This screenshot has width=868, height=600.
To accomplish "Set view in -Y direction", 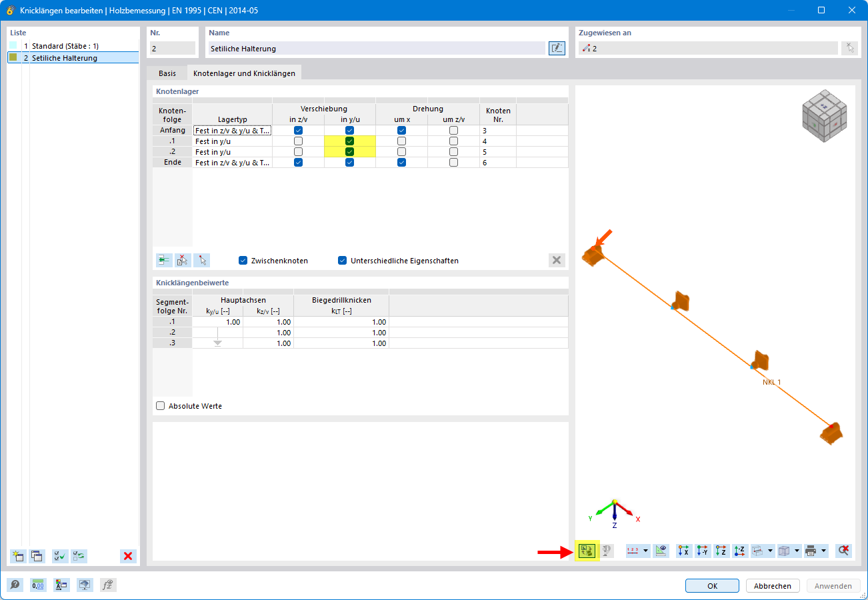I will 703,551.
